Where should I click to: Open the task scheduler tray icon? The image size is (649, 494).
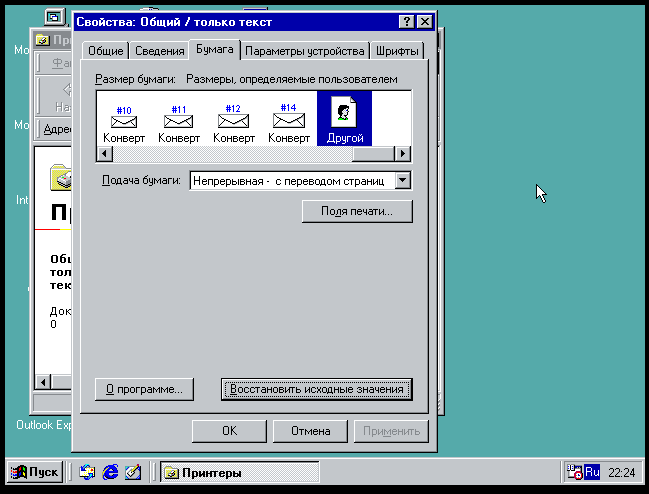574,472
